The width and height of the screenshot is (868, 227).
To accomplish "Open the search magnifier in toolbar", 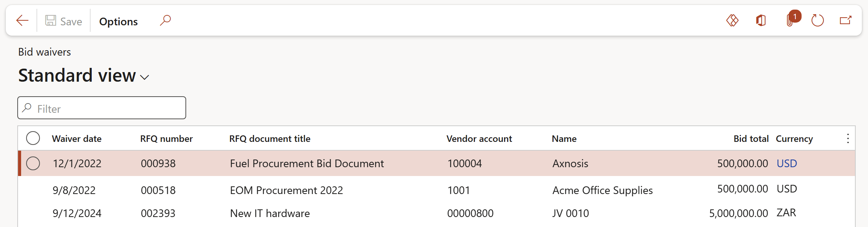I will click(165, 21).
